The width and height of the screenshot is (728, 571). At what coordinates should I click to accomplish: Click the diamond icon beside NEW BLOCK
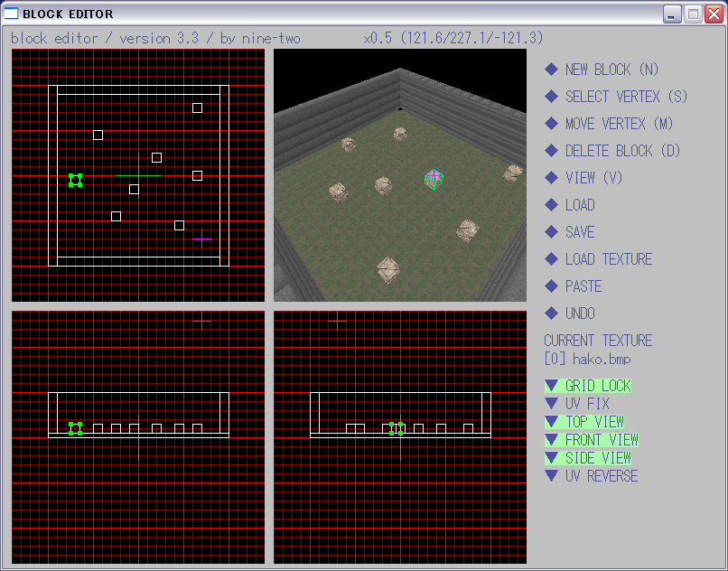pos(552,70)
